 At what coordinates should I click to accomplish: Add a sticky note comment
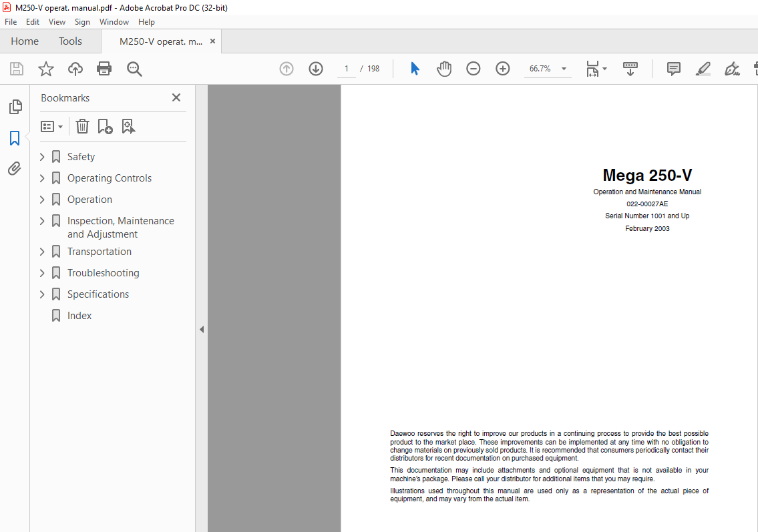[673, 69]
